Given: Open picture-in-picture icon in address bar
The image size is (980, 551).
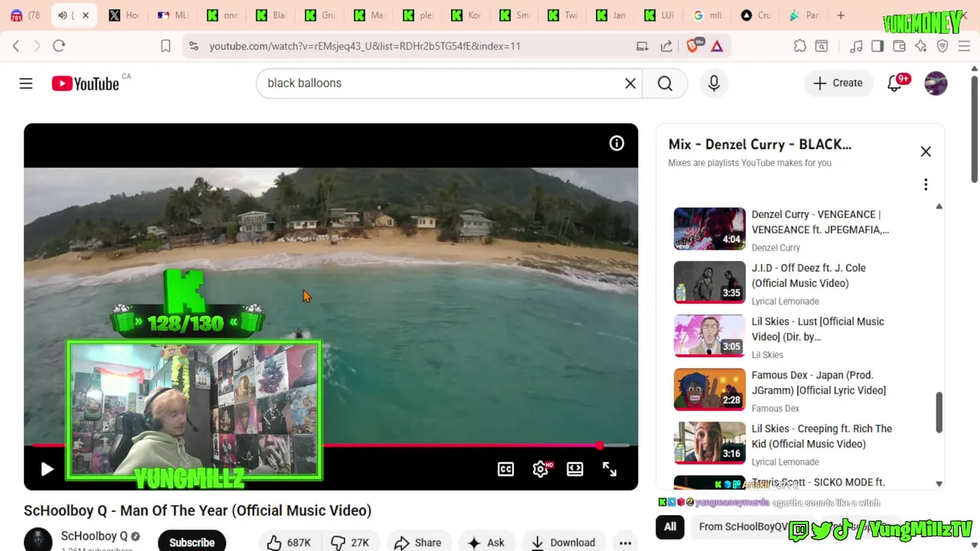Looking at the screenshot, I should (642, 46).
